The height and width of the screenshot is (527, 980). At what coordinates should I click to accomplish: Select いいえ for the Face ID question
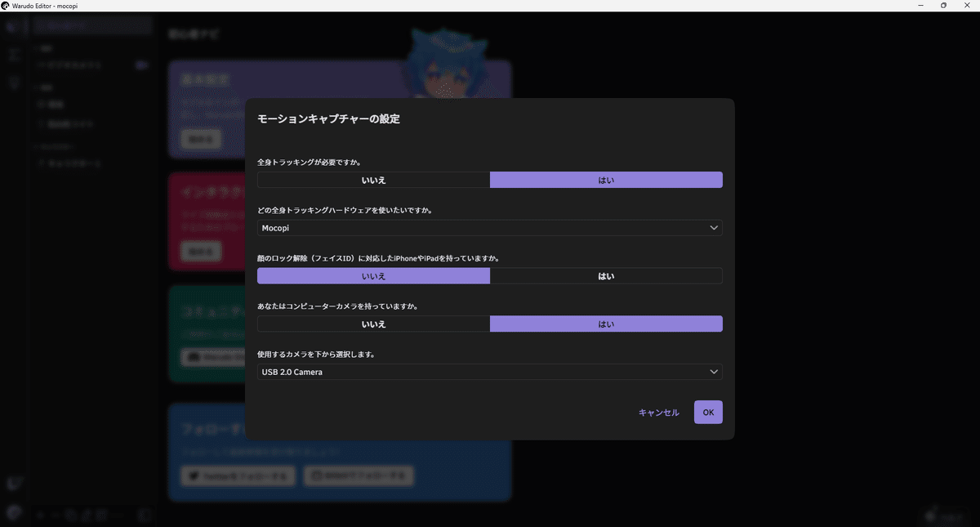(x=373, y=275)
